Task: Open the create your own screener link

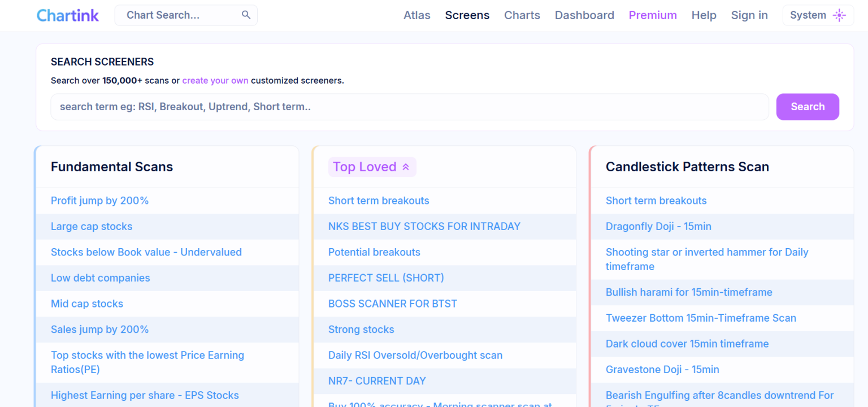Action: coord(215,80)
